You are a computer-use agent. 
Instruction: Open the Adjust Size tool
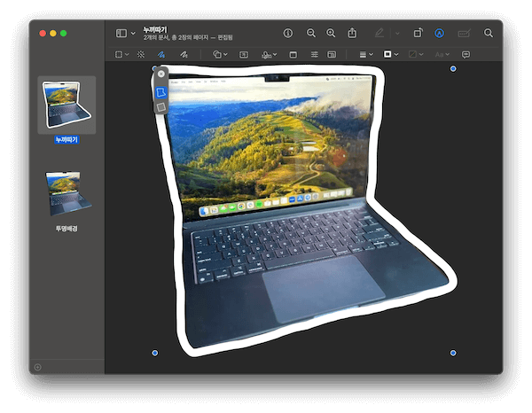point(332,55)
